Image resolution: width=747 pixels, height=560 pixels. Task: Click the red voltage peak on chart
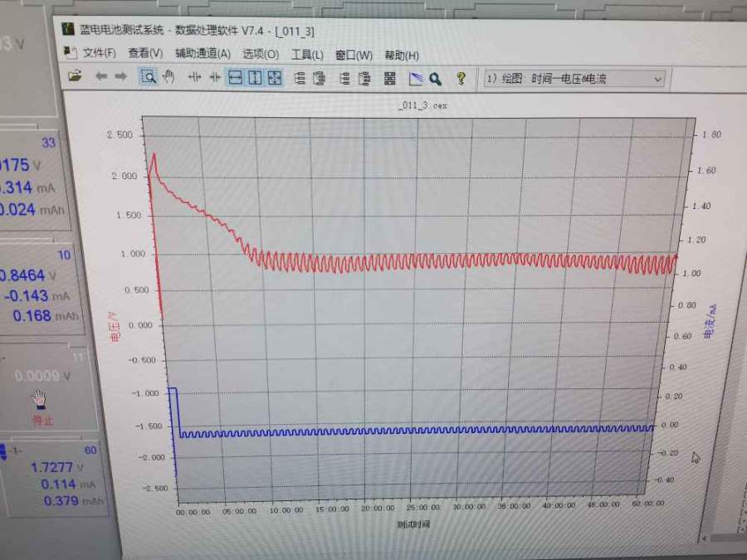point(154,155)
